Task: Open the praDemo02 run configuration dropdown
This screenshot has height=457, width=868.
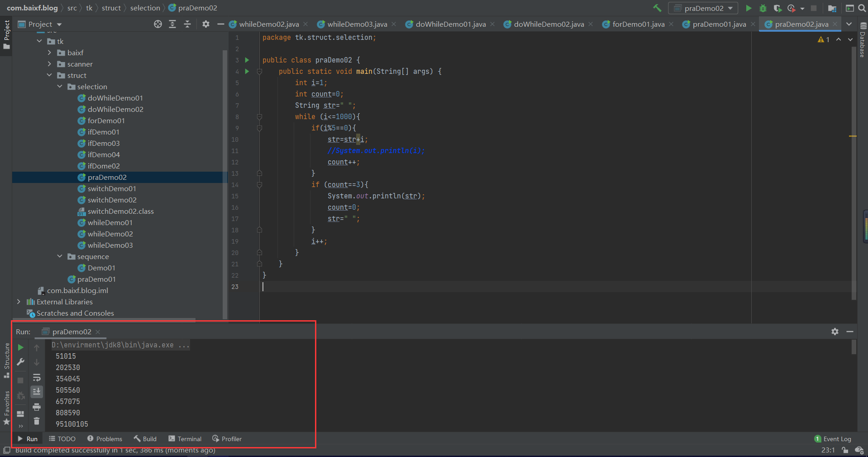Action: (703, 8)
